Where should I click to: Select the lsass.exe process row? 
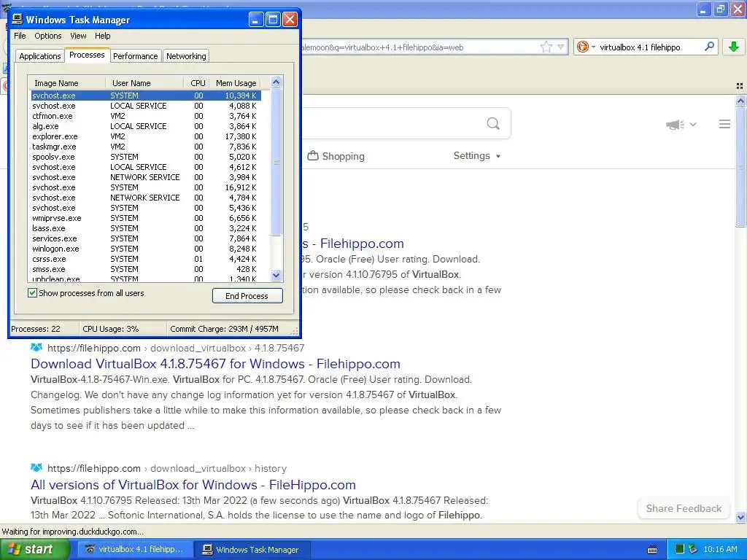[x=145, y=228]
